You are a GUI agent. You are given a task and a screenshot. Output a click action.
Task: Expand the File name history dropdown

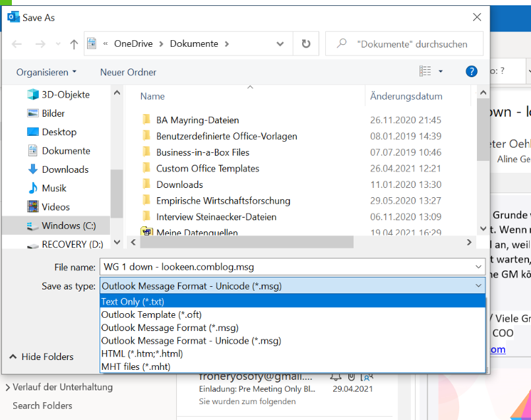click(478, 267)
